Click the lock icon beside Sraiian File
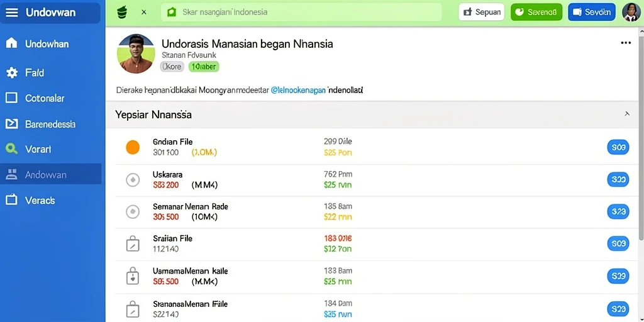Image resolution: width=644 pixels, height=322 pixels. point(132,244)
